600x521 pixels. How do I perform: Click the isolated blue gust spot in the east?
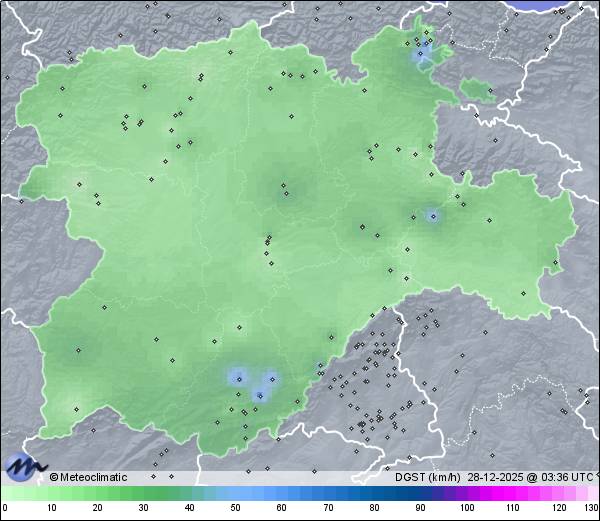(432, 215)
